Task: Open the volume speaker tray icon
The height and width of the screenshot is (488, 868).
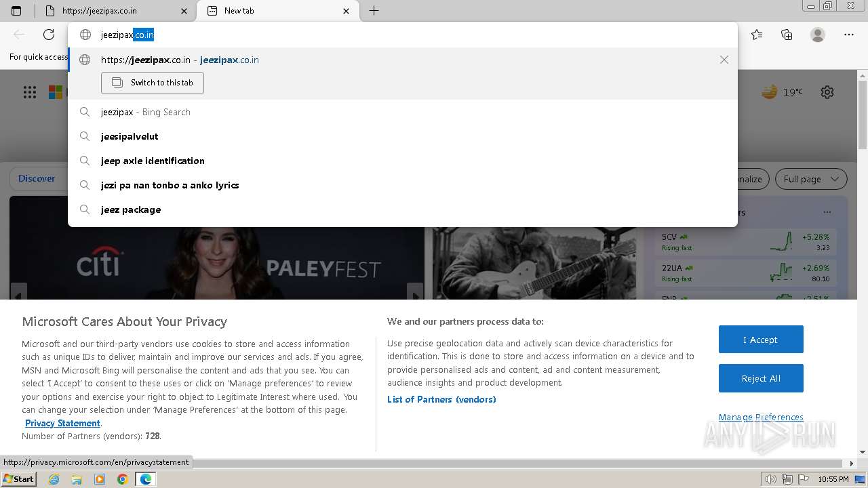Action: (x=771, y=479)
